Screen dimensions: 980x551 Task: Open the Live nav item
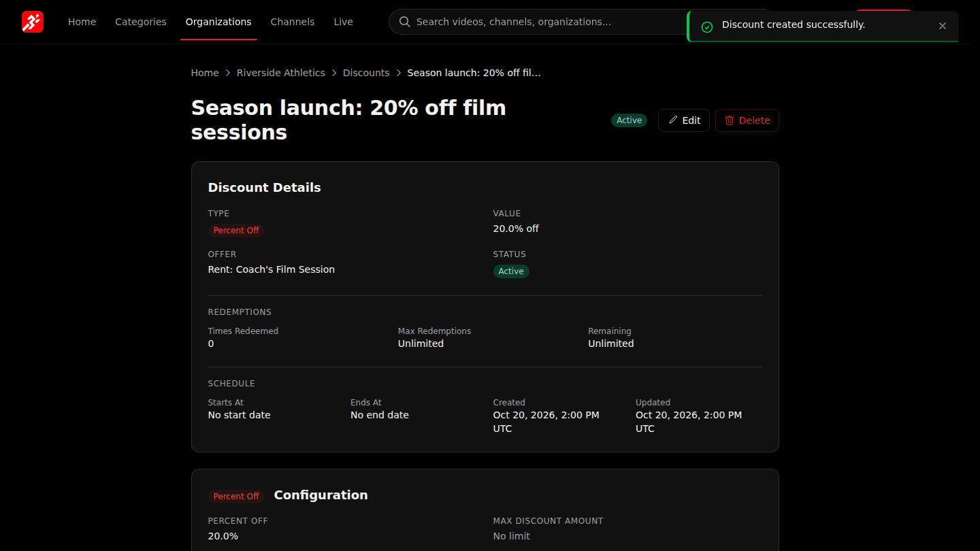(x=344, y=22)
